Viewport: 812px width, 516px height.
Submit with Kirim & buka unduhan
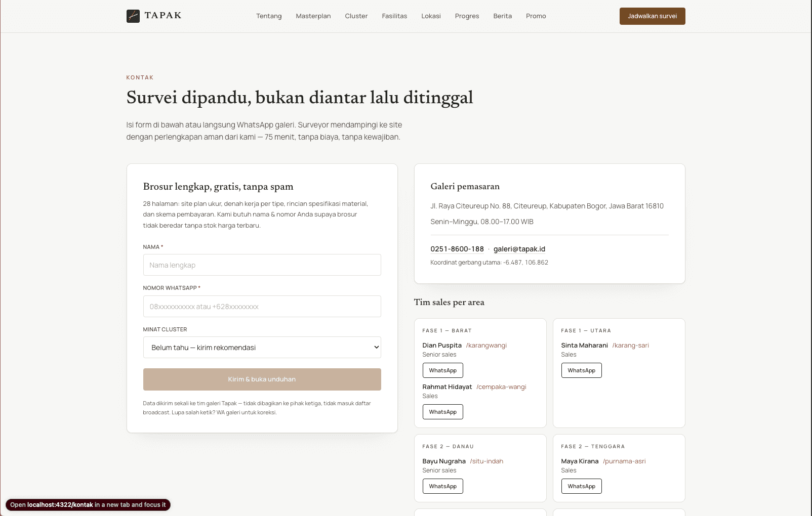pos(262,379)
